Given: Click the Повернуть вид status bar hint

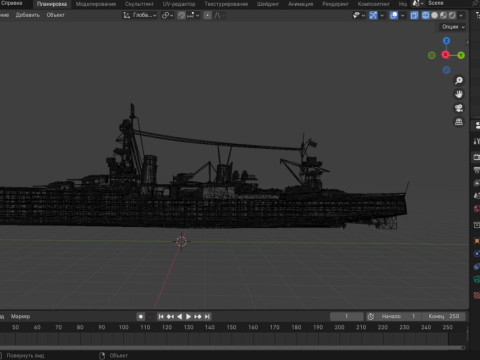Looking at the screenshot, I should (x=25, y=356).
